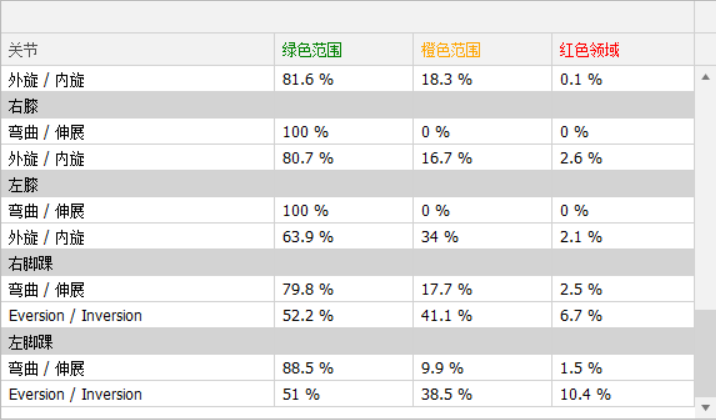Click the 红色领域 column header
716x420 pixels.
click(x=590, y=50)
